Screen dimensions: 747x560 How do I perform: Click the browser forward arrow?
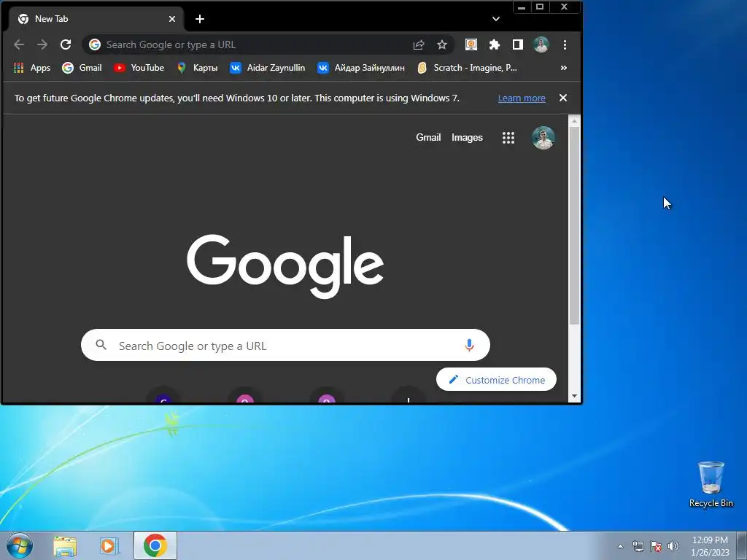[42, 44]
